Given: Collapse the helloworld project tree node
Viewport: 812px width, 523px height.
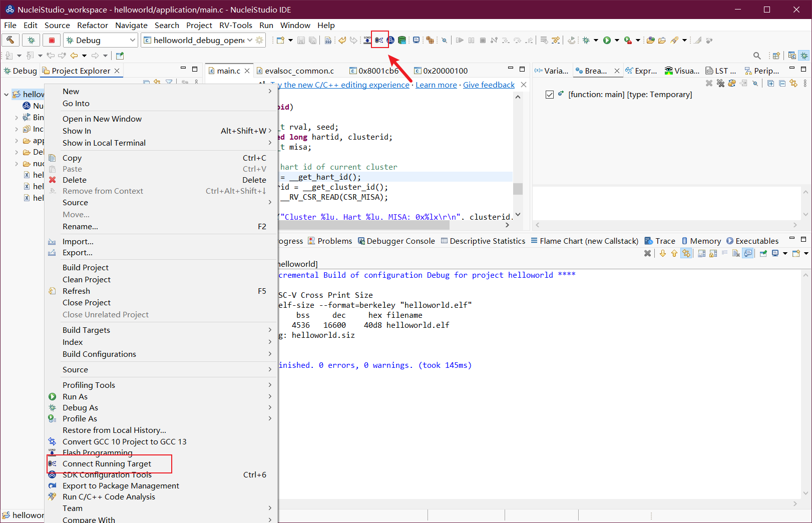Looking at the screenshot, I should (7, 94).
